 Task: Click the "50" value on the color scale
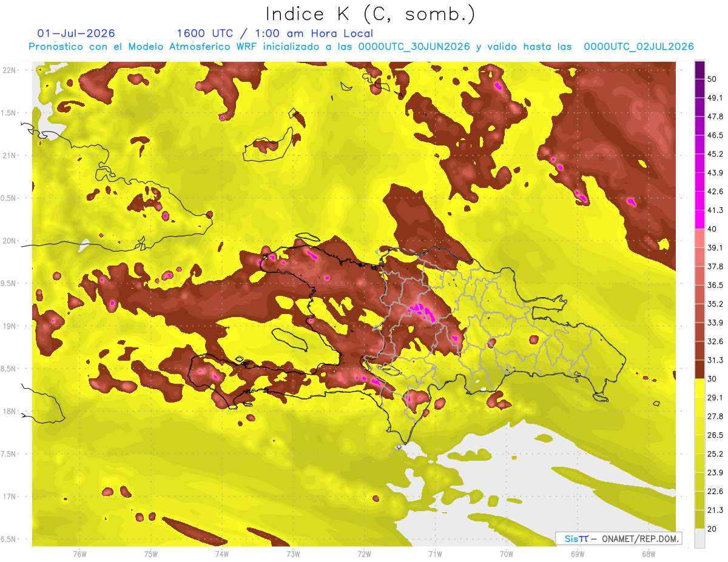pyautogui.click(x=712, y=79)
